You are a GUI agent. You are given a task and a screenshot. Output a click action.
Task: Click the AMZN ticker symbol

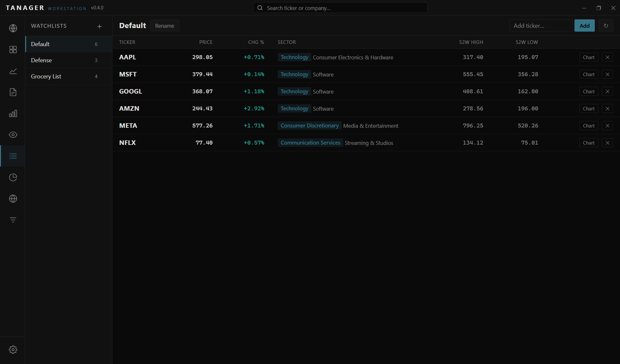tap(129, 108)
